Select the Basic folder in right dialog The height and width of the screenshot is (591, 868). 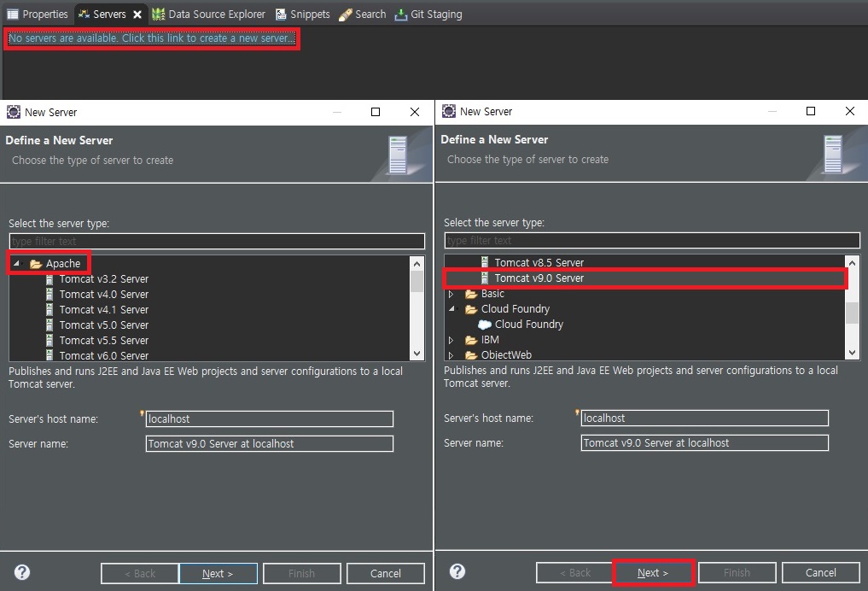pyautogui.click(x=492, y=294)
